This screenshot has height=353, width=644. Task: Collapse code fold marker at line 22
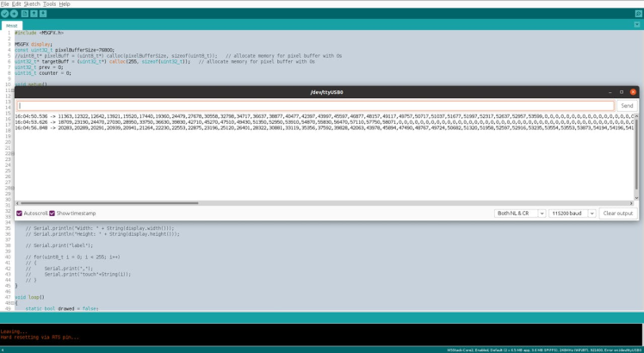click(x=12, y=153)
